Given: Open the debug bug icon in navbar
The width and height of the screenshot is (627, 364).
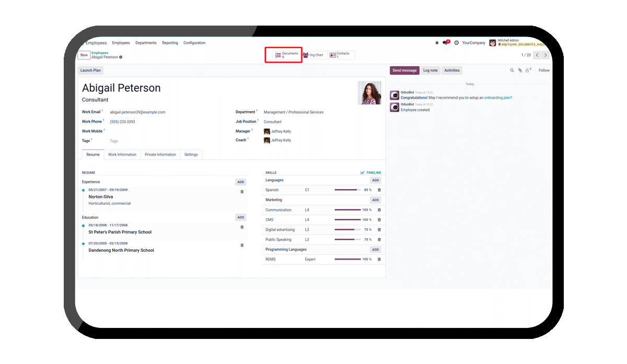Looking at the screenshot, I should [x=437, y=43].
